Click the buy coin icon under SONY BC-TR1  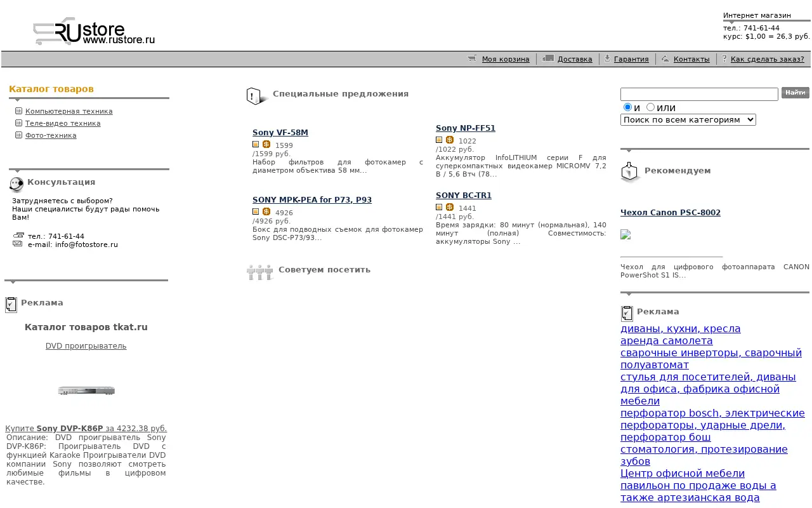pyautogui.click(x=450, y=207)
